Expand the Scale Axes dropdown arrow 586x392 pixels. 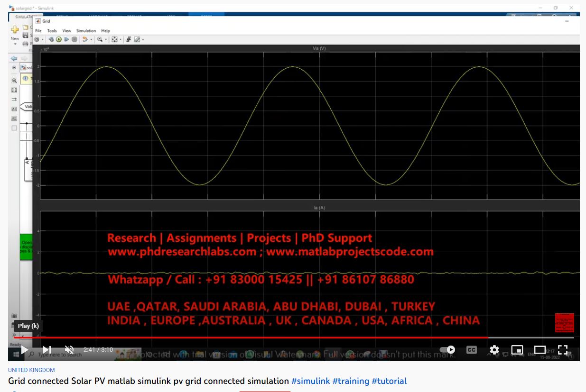pos(121,39)
